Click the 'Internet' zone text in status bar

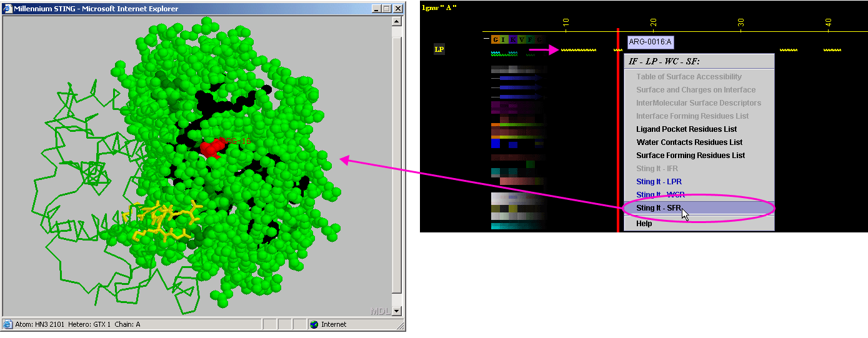coord(334,324)
